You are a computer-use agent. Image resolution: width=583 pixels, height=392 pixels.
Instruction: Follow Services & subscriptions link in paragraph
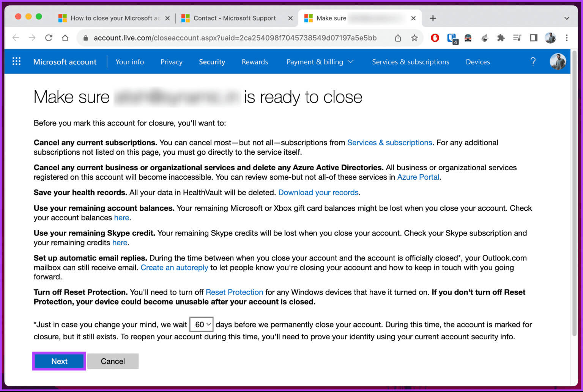coord(390,143)
